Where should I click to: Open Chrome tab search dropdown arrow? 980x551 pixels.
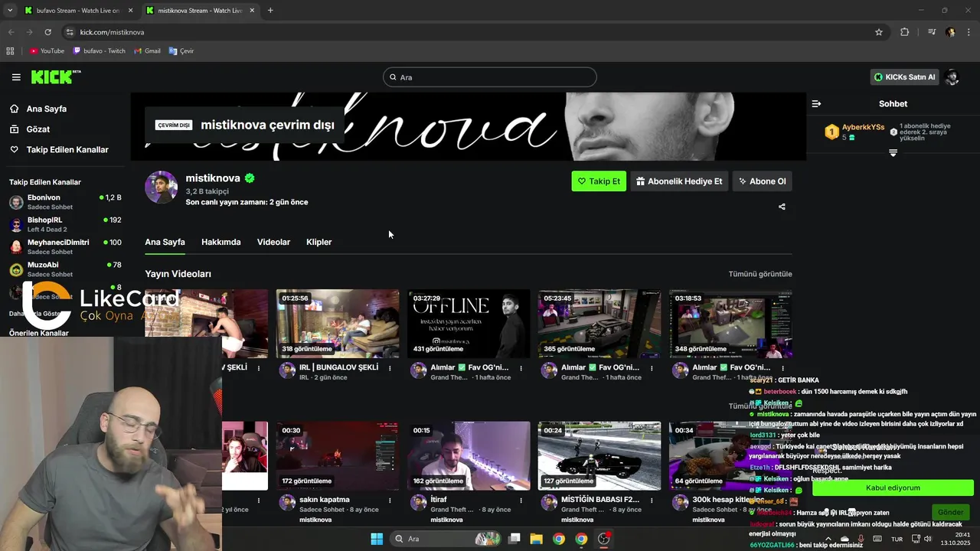[10, 10]
